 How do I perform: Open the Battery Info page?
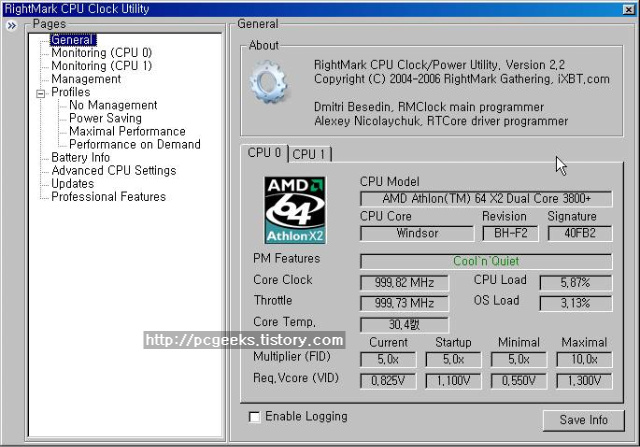click(x=80, y=157)
